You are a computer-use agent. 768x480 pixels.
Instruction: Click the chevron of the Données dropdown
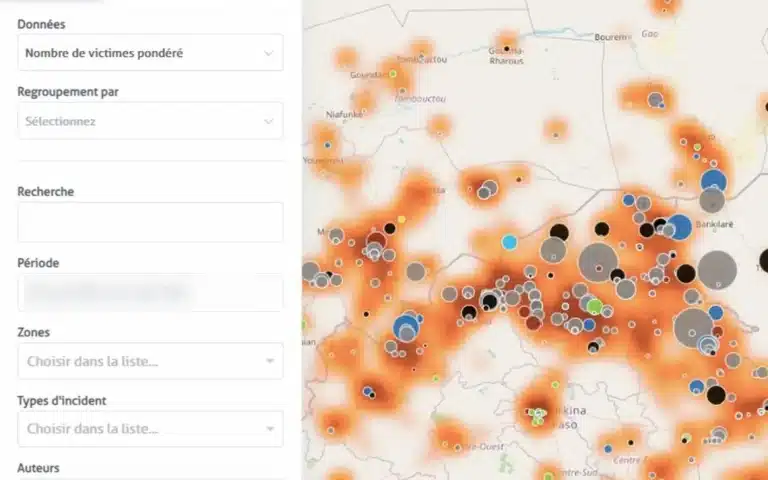[268, 53]
